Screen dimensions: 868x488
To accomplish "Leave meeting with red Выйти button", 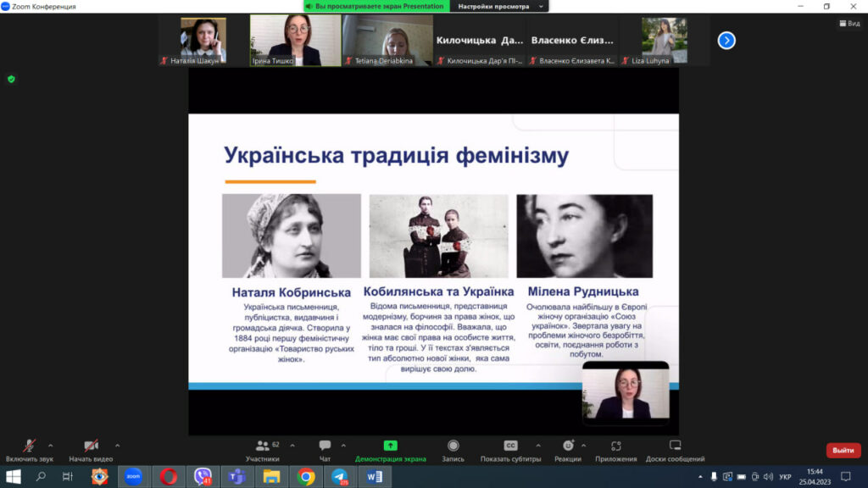I will pyautogui.click(x=843, y=450).
